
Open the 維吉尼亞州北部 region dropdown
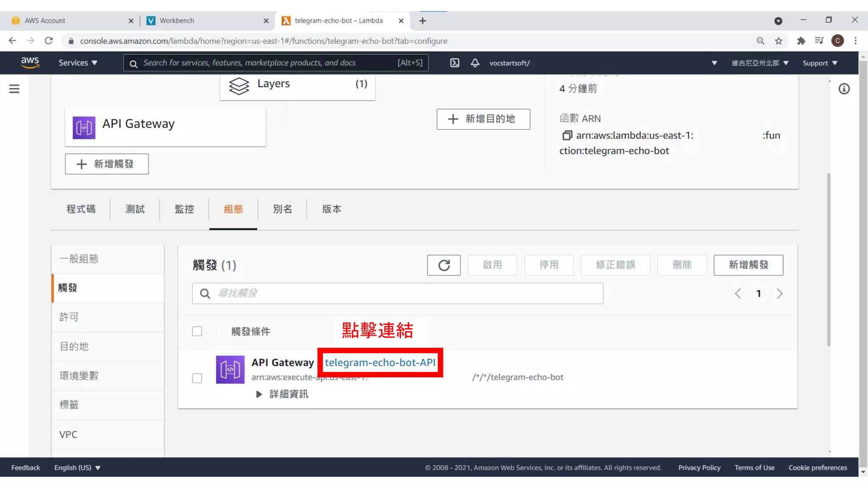(x=760, y=63)
